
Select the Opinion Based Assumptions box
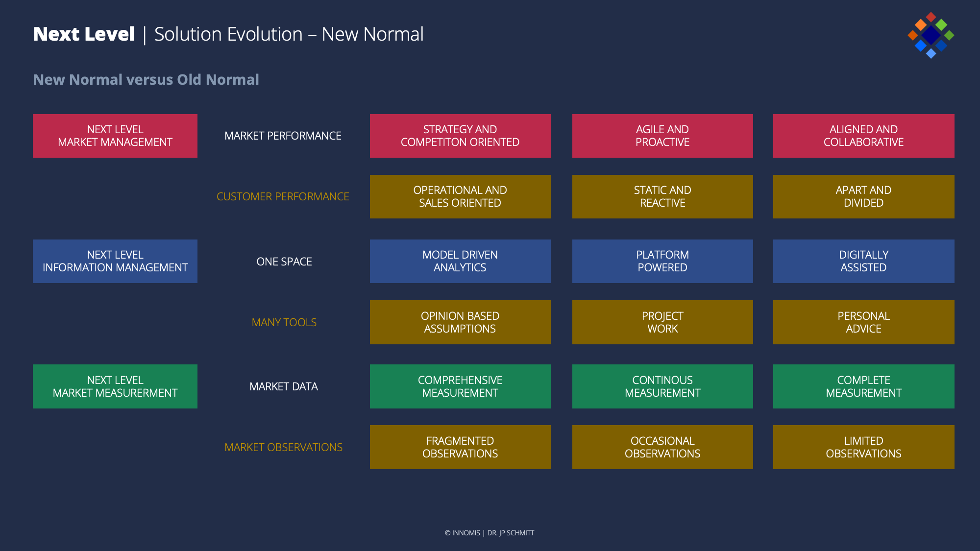(x=460, y=322)
